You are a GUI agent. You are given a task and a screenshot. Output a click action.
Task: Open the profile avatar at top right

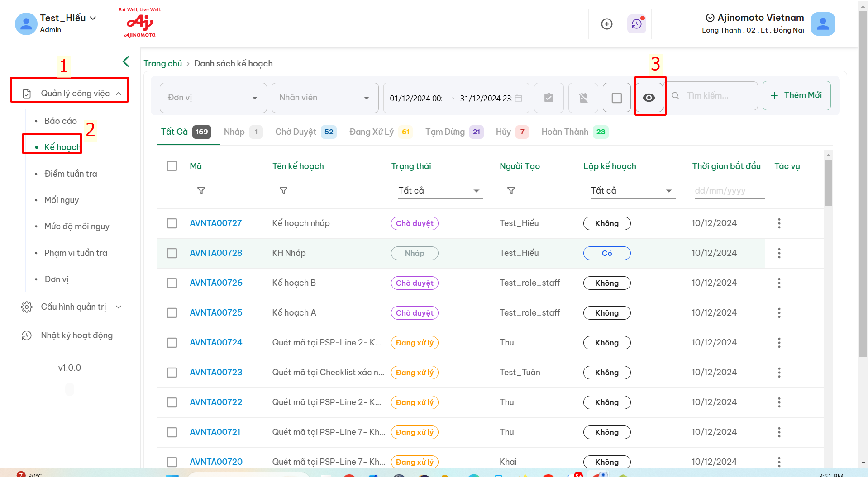[x=822, y=24]
